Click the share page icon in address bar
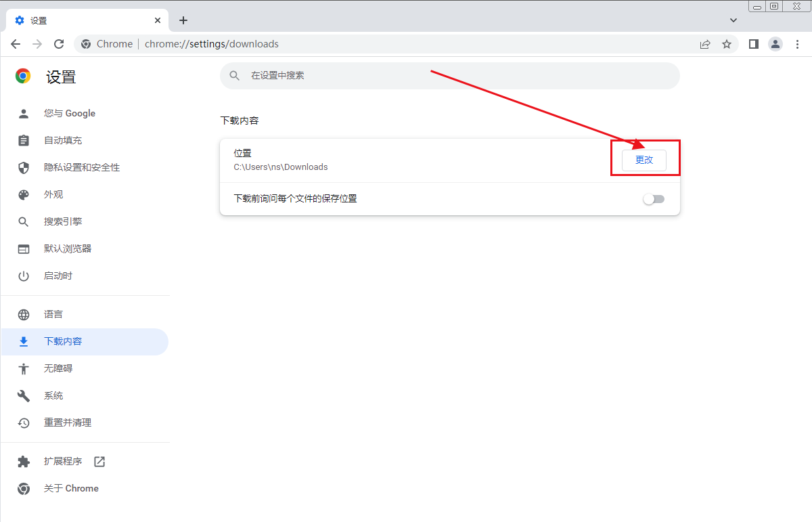This screenshot has height=522, width=812. pos(705,44)
